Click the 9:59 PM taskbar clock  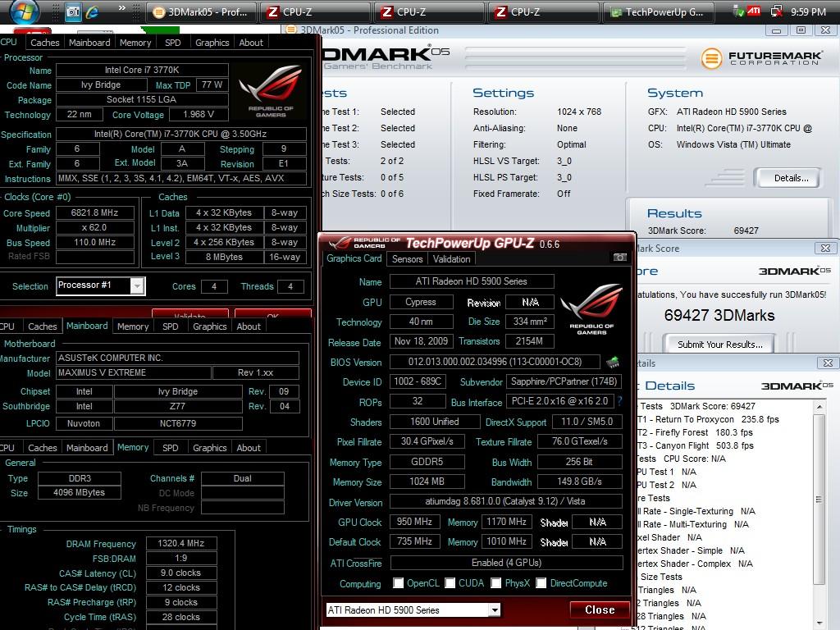click(x=808, y=11)
